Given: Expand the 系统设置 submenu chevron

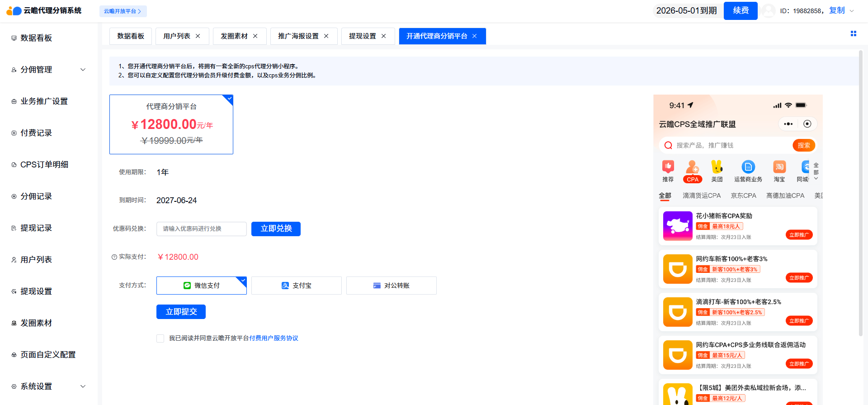Looking at the screenshot, I should point(83,386).
